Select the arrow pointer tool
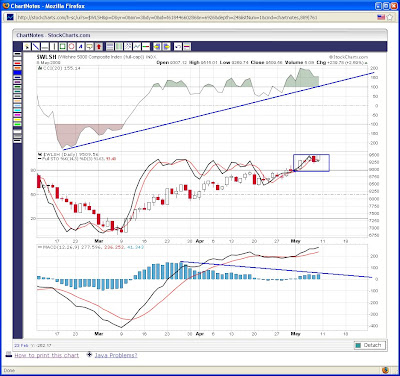Viewport: 400px width, 376px height. [27, 46]
